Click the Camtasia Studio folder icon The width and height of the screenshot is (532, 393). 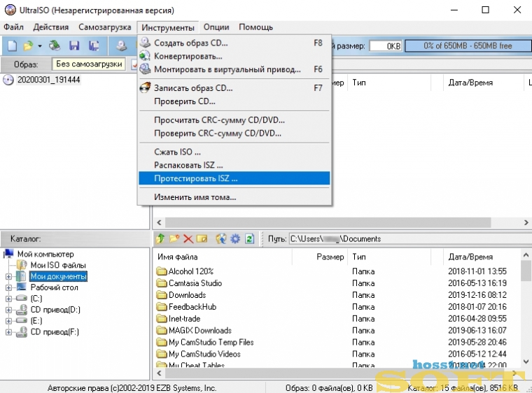[162, 283]
